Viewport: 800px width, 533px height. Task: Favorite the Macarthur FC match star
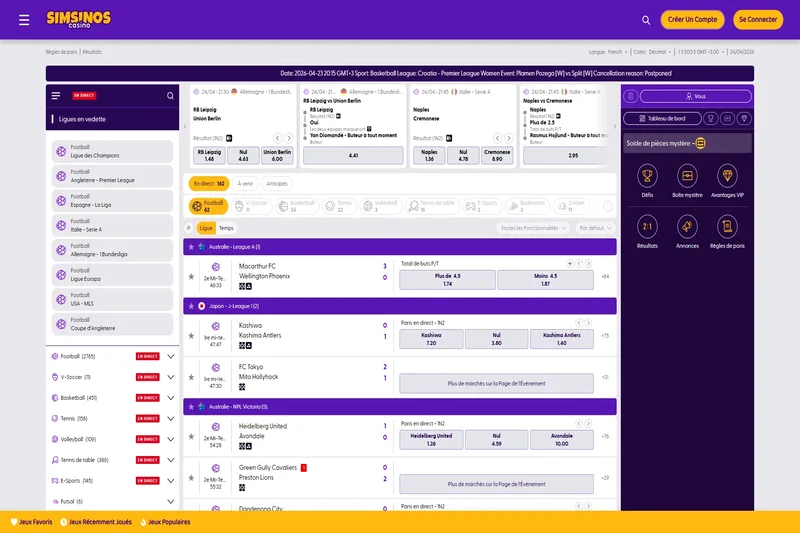tap(191, 276)
